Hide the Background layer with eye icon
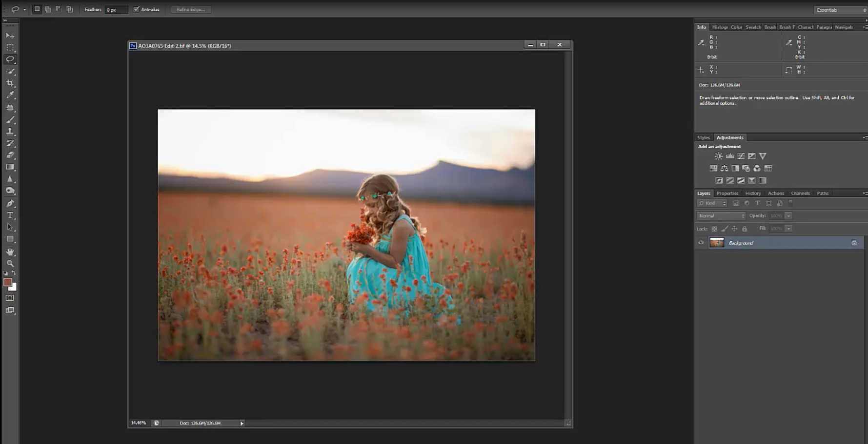 [701, 243]
